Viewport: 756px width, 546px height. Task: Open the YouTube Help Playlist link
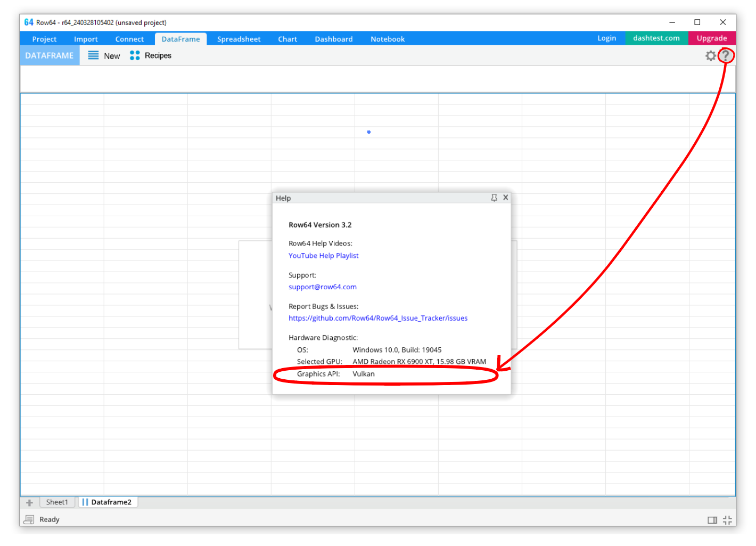[324, 256]
